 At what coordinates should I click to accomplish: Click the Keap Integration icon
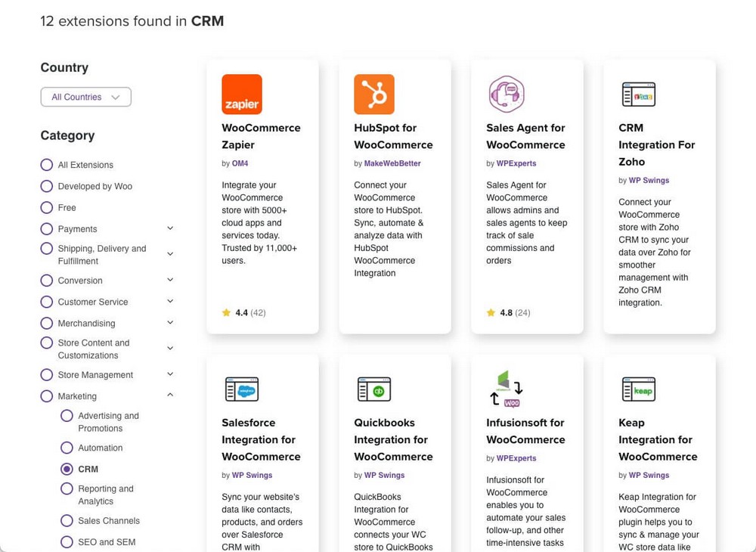pyautogui.click(x=638, y=389)
